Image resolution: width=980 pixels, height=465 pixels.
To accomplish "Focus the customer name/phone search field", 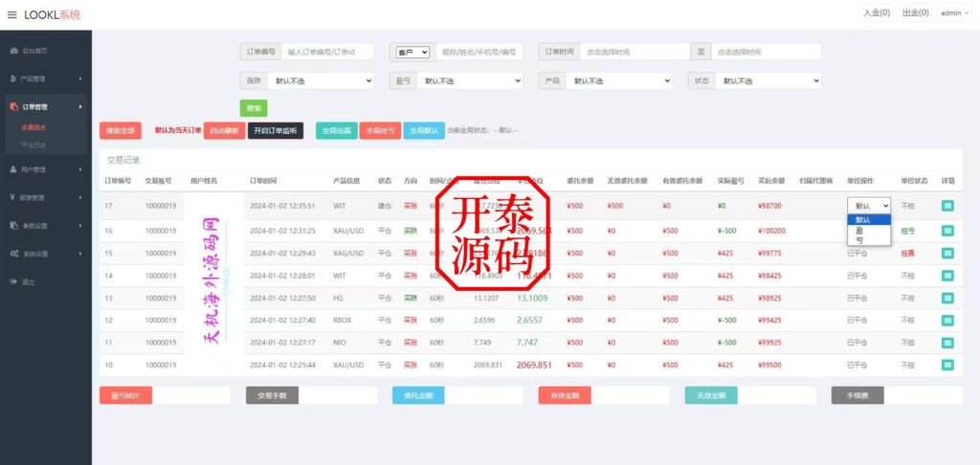I will point(479,52).
